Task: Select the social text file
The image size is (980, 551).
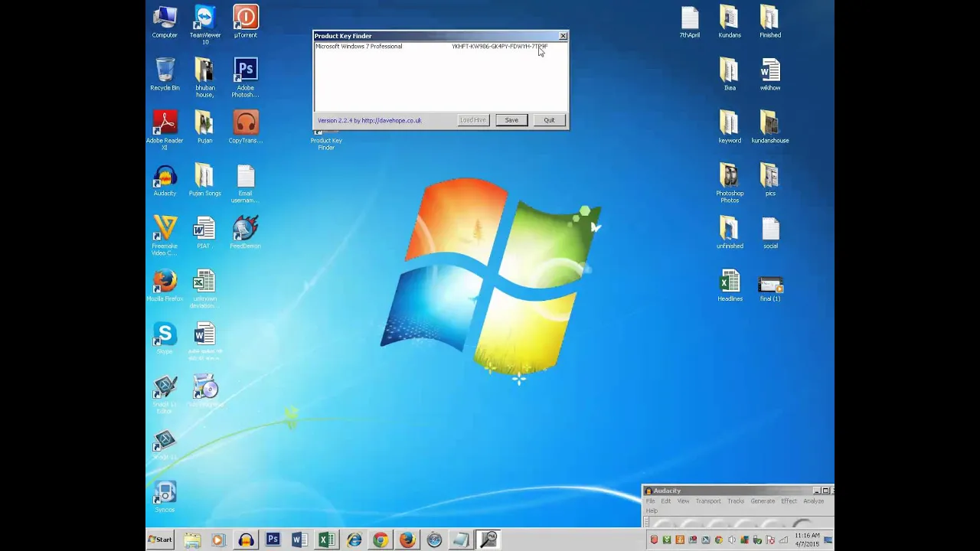Action: point(770,233)
